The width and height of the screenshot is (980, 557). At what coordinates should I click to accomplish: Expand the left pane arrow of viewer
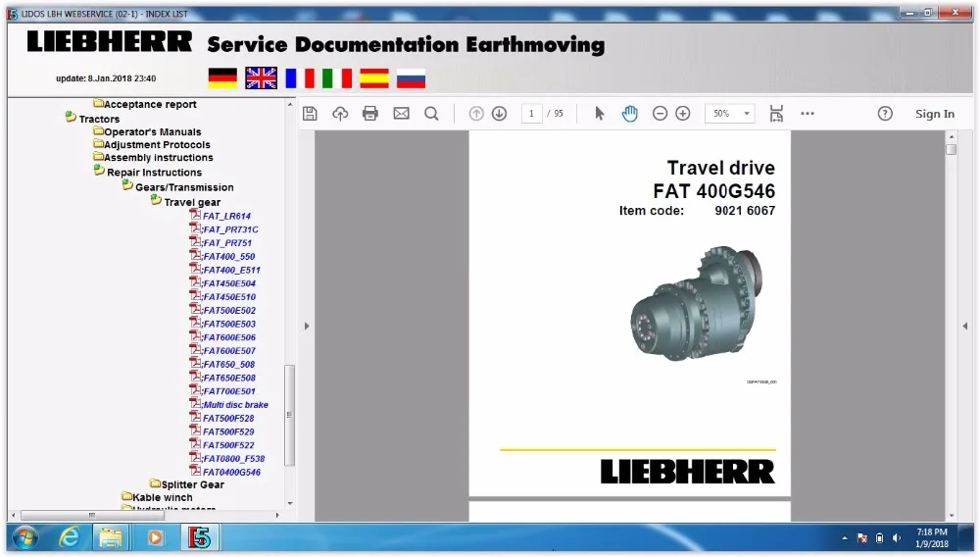[x=307, y=326]
